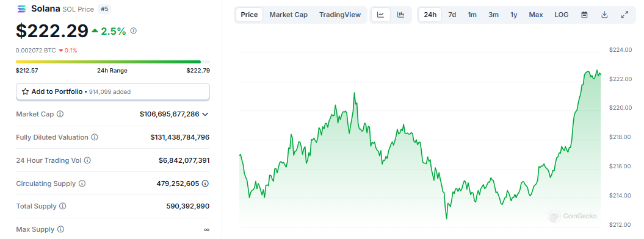Select the 1y time range

point(514,15)
